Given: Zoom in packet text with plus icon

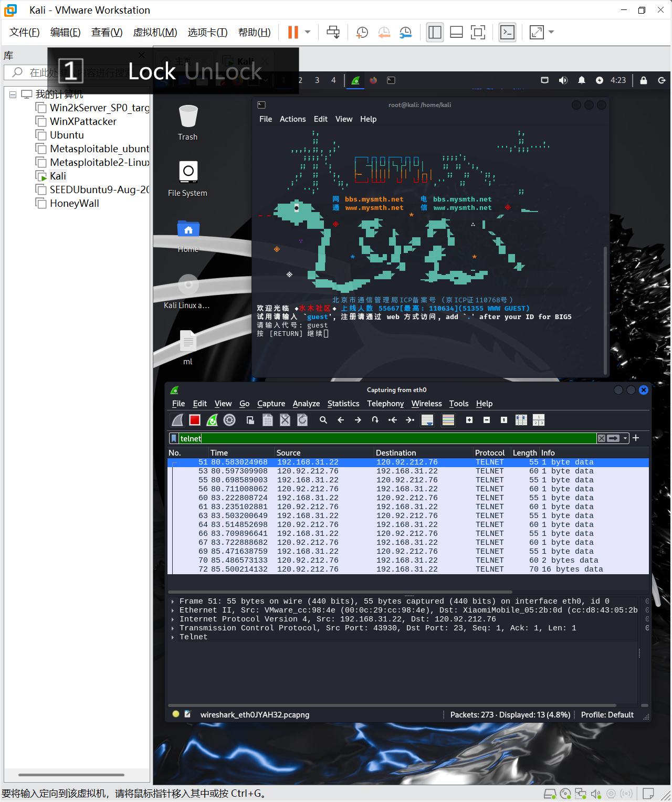Looking at the screenshot, I should (x=469, y=420).
